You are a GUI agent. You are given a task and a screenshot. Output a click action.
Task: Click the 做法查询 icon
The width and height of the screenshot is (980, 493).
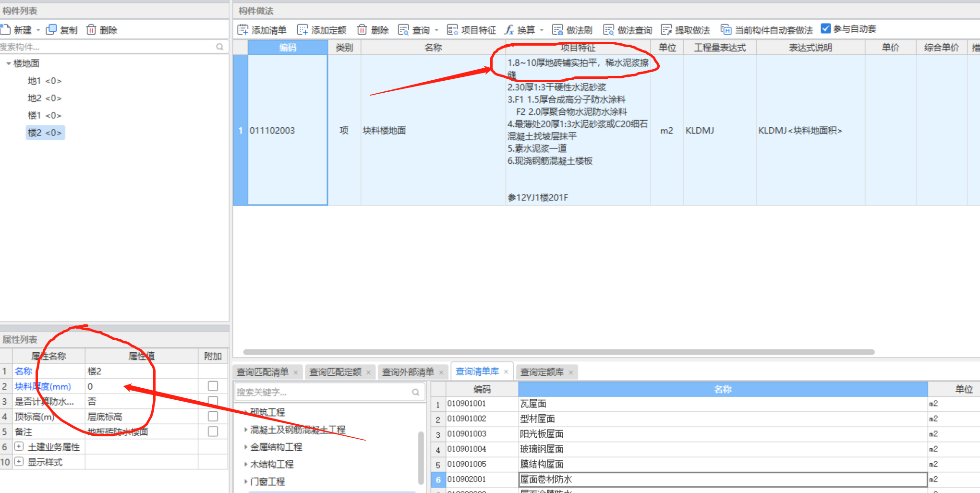click(x=608, y=30)
